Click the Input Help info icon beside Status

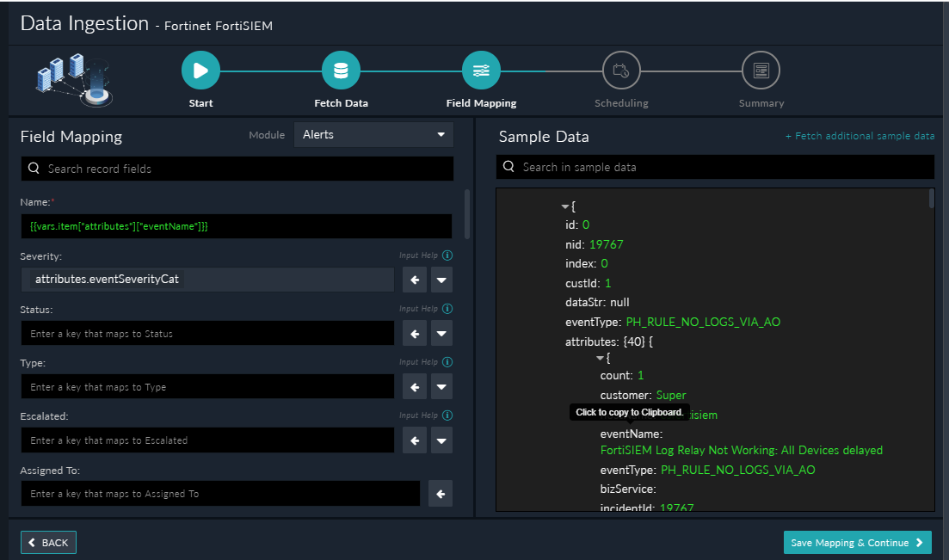[447, 308]
